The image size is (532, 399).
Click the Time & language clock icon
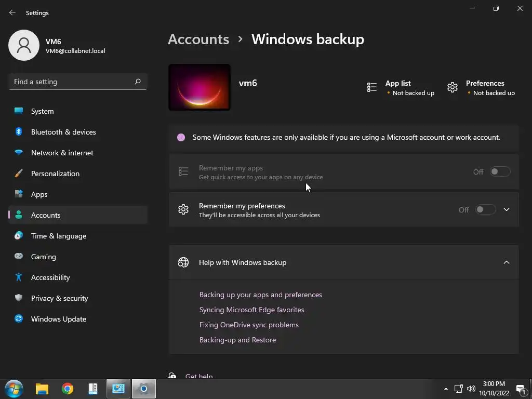pyautogui.click(x=19, y=235)
